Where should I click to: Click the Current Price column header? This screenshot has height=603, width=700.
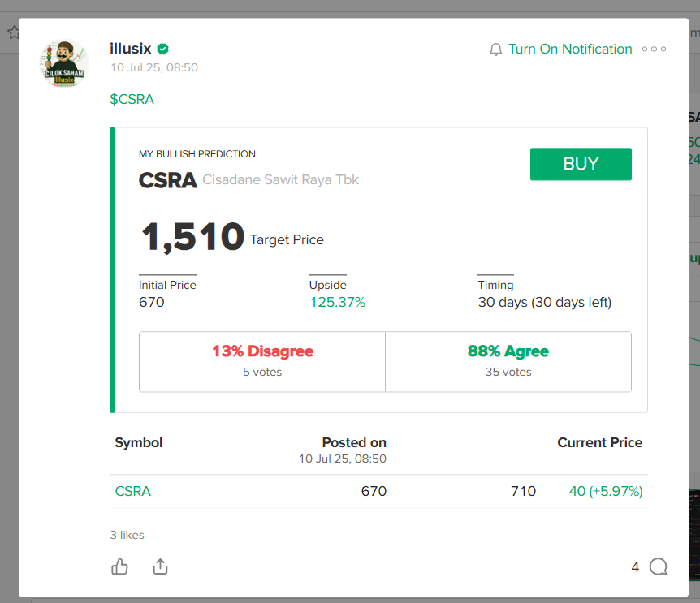coord(599,442)
